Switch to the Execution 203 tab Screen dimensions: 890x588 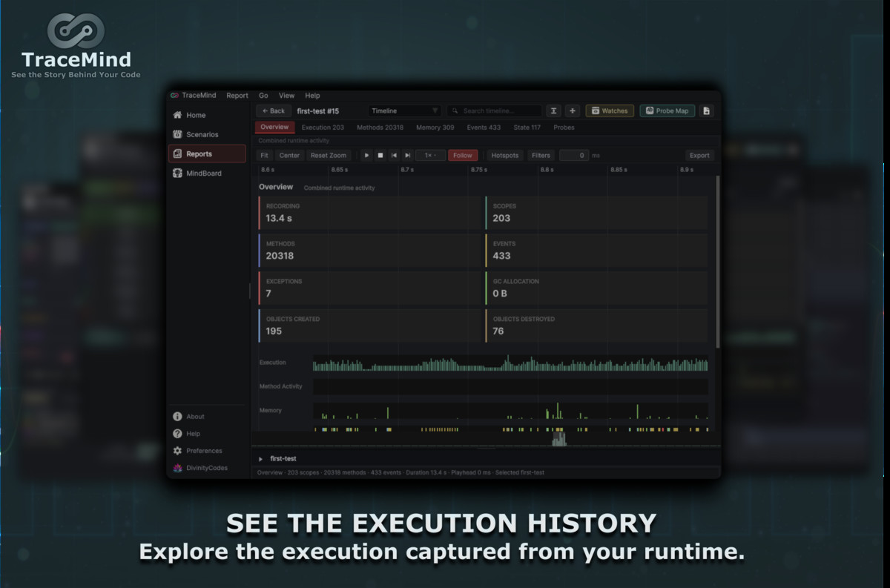pos(323,128)
